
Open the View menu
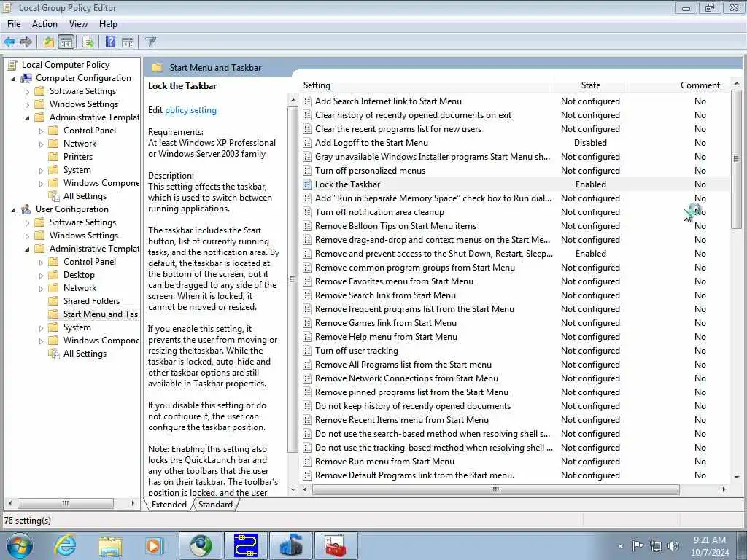tap(78, 24)
